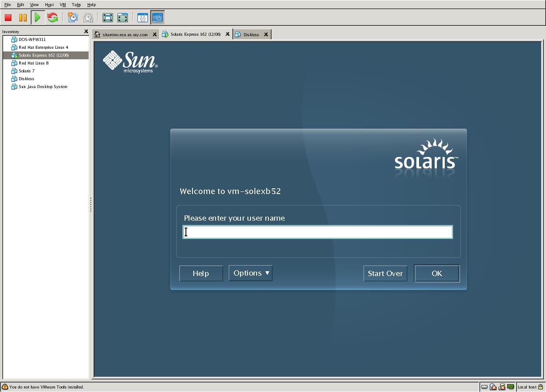Open the Options dropdown on login screen
Screen dimensions: 546x392
(251, 273)
